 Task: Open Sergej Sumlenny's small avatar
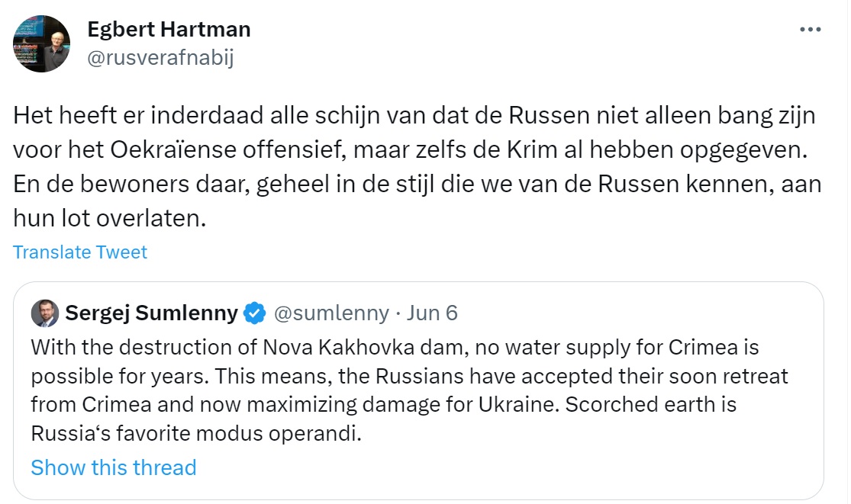click(x=45, y=313)
